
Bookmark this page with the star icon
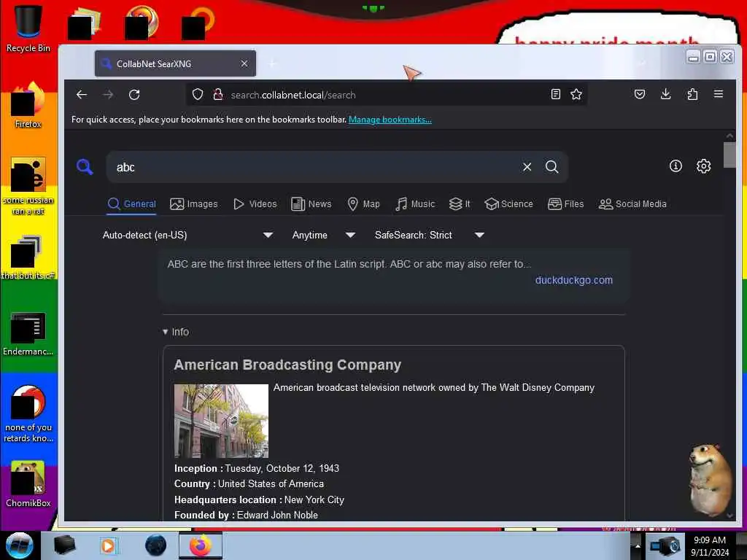576,94
